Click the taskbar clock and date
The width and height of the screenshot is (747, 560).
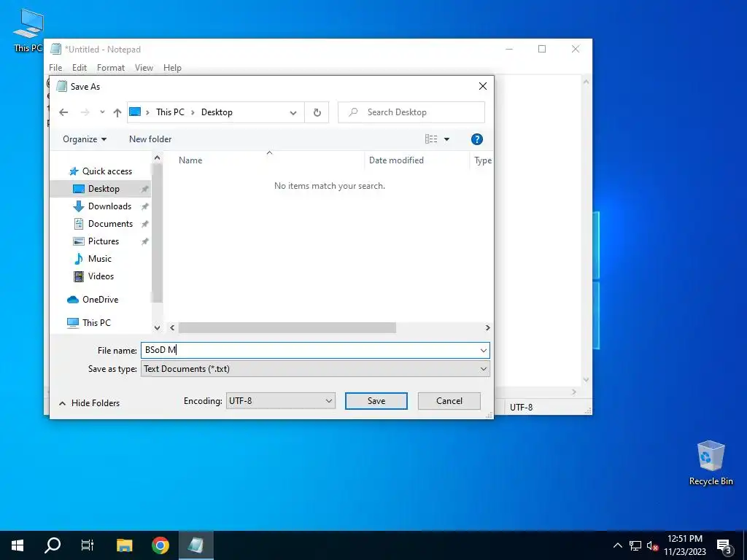coord(685,545)
